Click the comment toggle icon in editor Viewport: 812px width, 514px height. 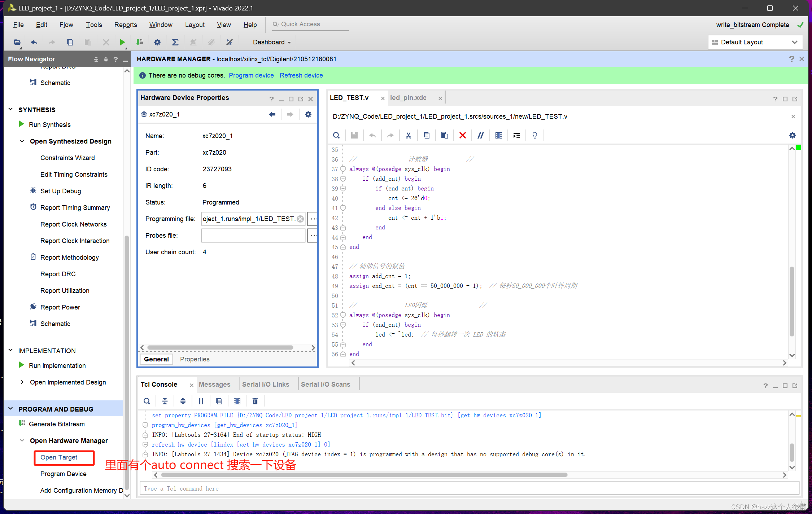480,135
